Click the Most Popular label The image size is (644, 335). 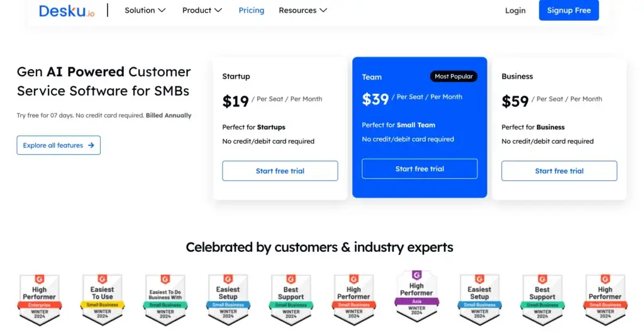tap(453, 76)
